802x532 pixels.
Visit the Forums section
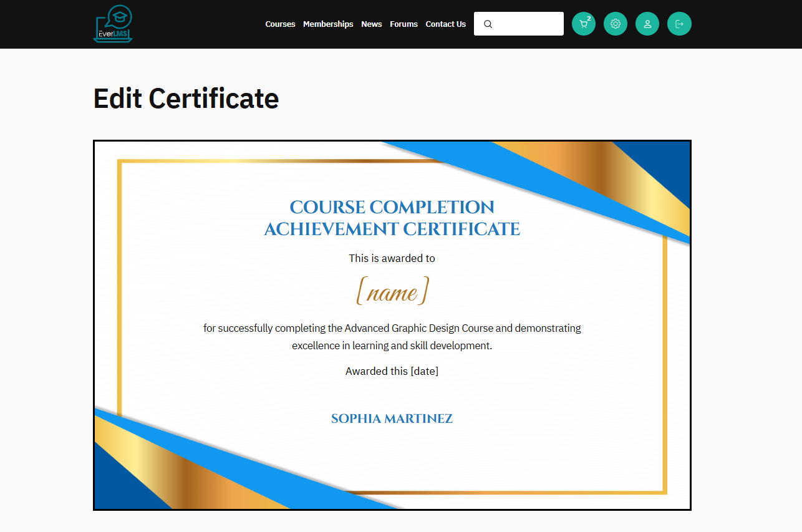tap(403, 24)
